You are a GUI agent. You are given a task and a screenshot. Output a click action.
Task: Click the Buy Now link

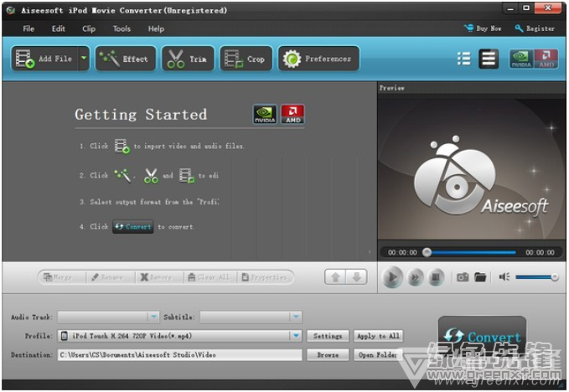483,28
